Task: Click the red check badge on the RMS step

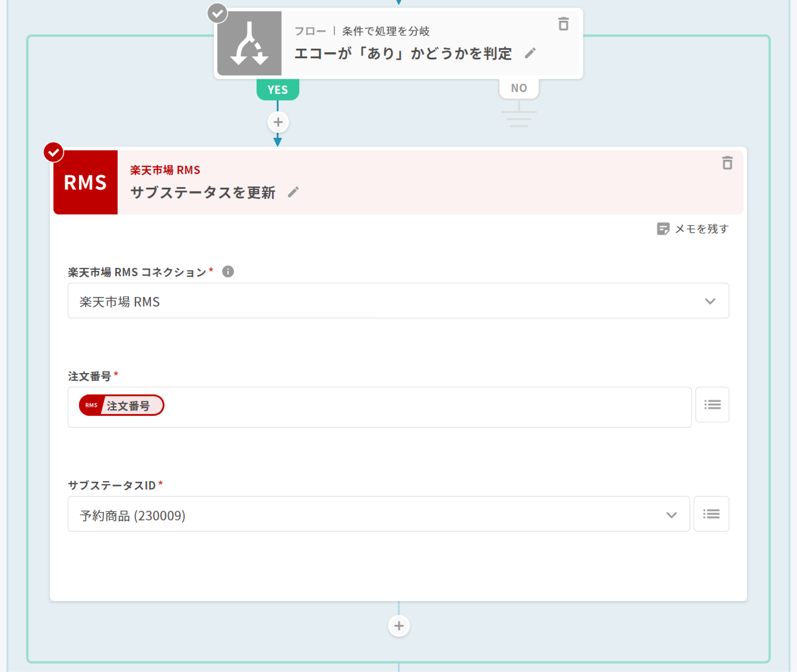Action: 53,152
